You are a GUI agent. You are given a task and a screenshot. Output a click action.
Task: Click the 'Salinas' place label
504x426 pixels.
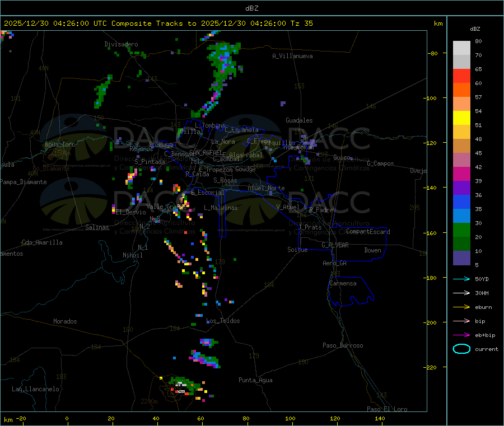(97, 227)
